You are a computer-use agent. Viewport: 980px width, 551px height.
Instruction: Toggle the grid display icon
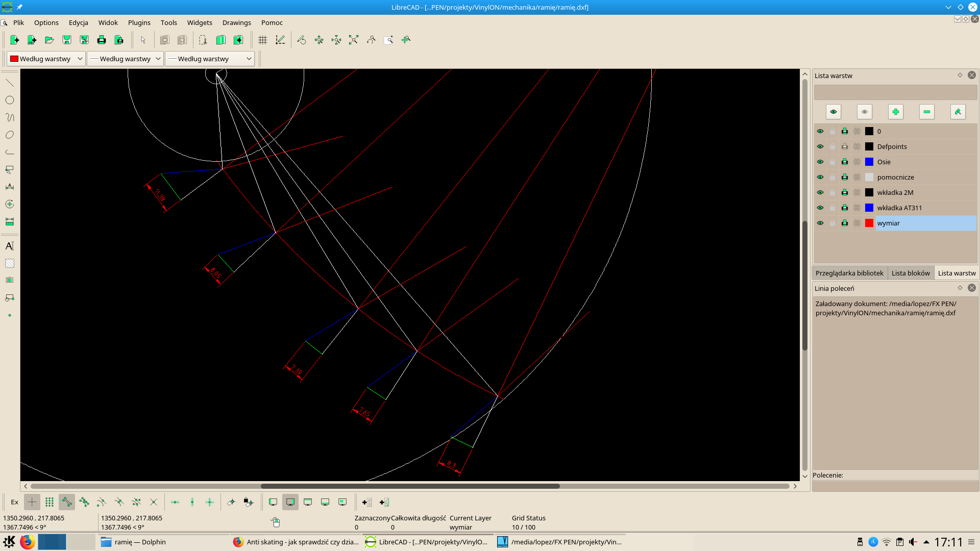click(x=263, y=40)
